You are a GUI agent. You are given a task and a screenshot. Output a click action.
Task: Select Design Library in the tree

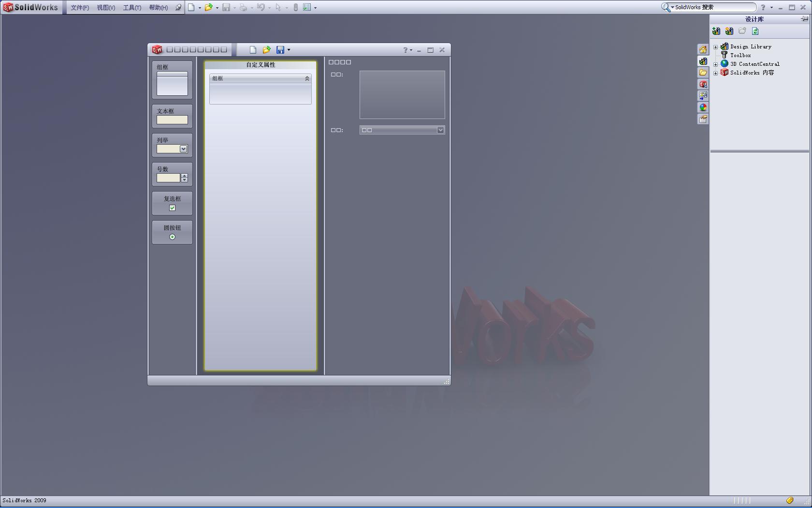(751, 46)
